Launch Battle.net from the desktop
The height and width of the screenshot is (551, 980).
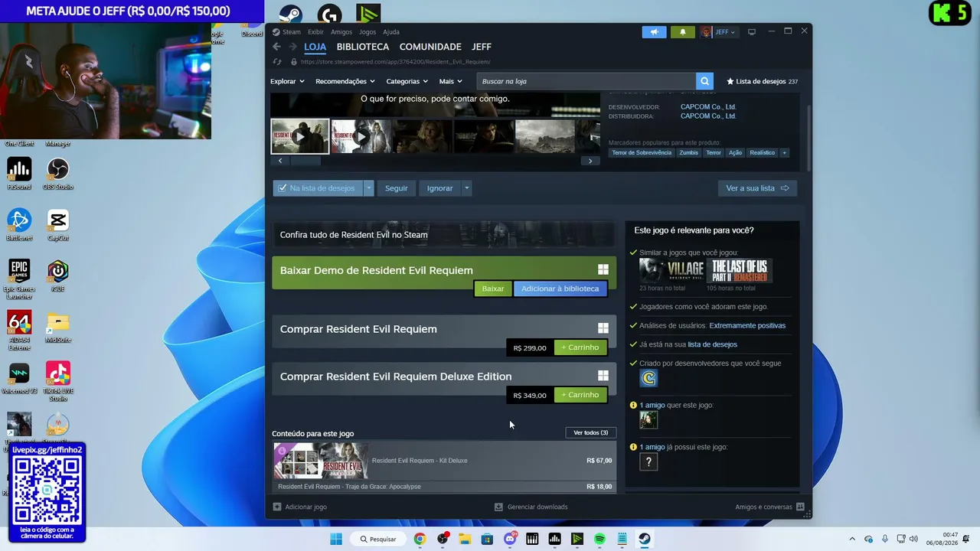19,225
